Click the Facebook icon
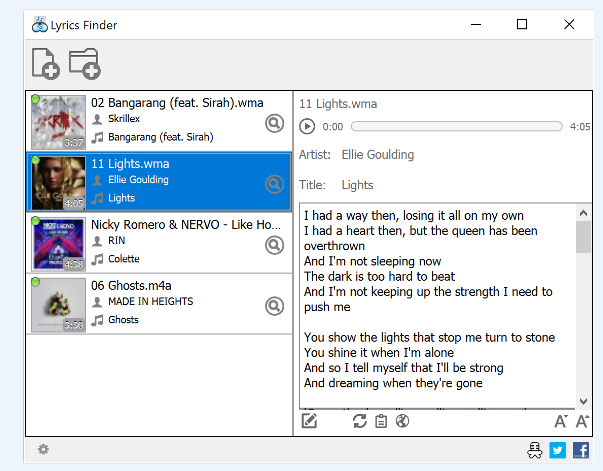Viewport: 603px width, 471px height. (581, 450)
